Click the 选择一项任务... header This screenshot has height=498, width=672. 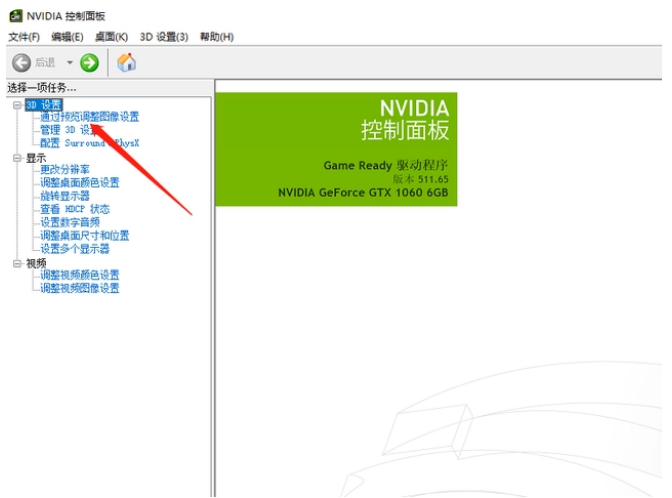pyautogui.click(x=42, y=88)
